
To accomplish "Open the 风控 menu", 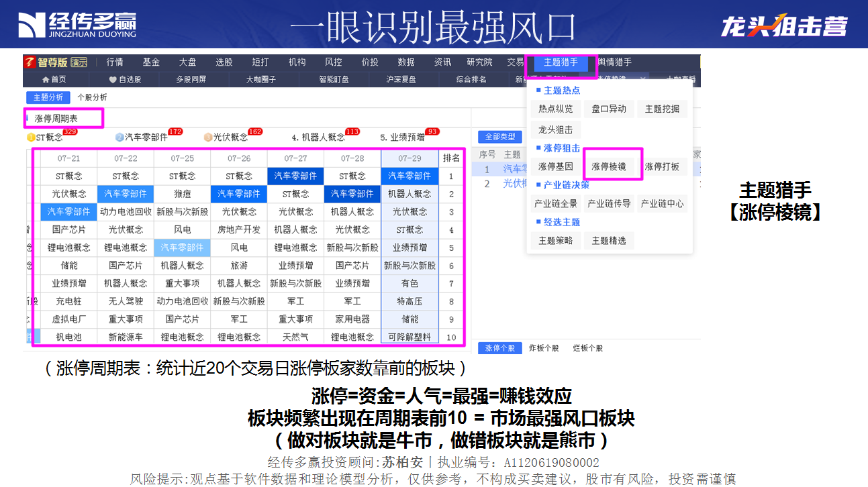I will coord(333,62).
